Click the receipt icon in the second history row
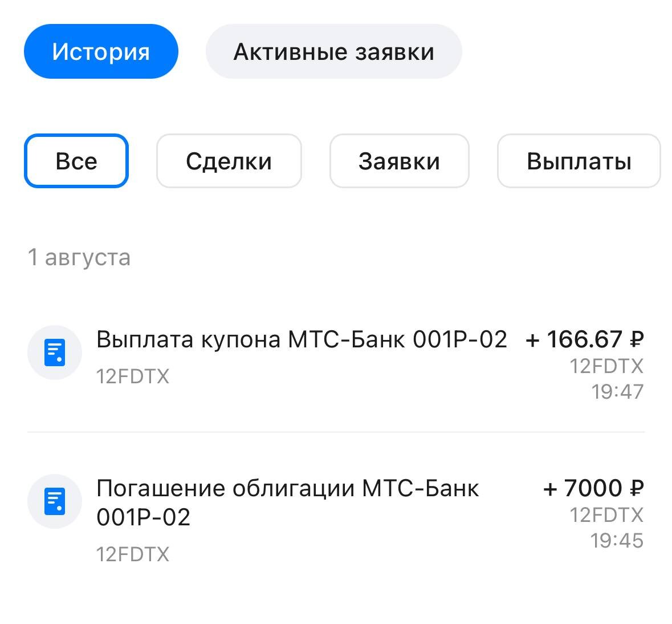Viewport: 672px width, 624px height. [55, 501]
